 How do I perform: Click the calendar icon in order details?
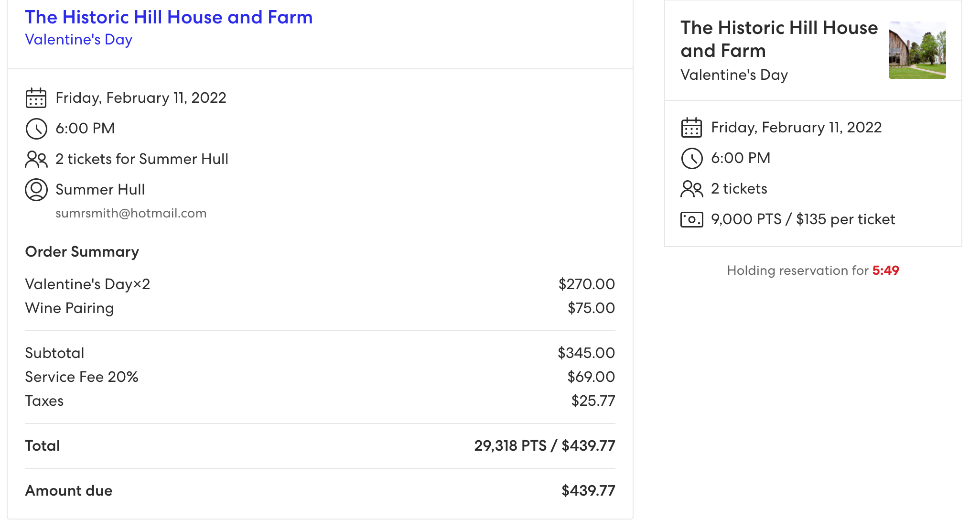36,98
